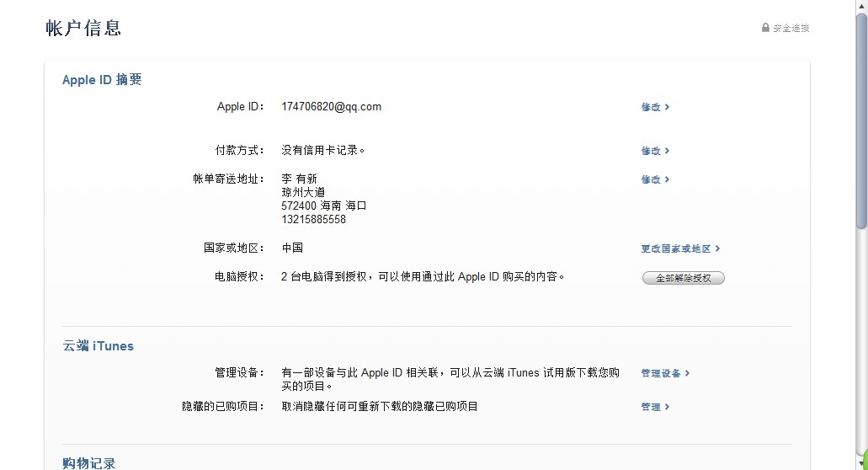Select the Apple ID email 174706820@qq.com
Image resolution: width=868 pixels, height=470 pixels.
[331, 106]
